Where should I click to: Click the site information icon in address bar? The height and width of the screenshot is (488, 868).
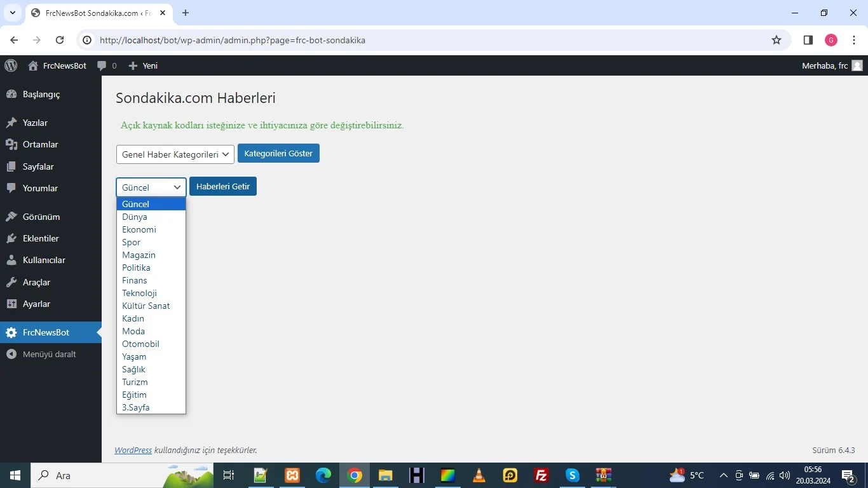coord(88,40)
